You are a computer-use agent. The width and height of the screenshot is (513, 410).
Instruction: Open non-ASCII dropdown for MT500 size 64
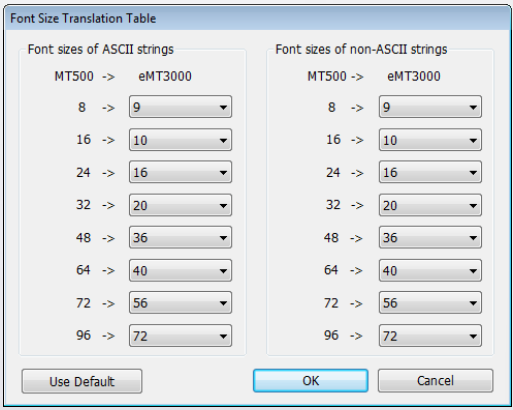coord(430,270)
